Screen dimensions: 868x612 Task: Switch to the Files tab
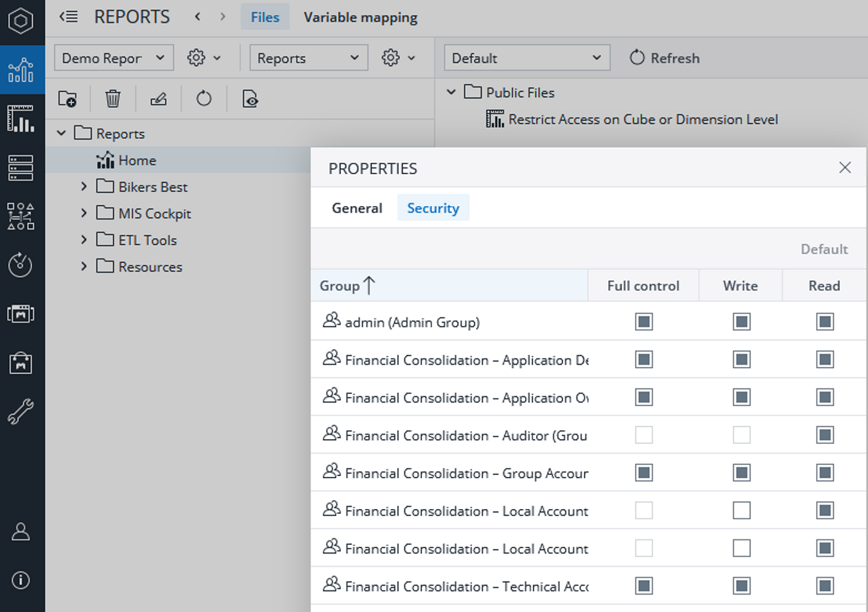pyautogui.click(x=265, y=17)
